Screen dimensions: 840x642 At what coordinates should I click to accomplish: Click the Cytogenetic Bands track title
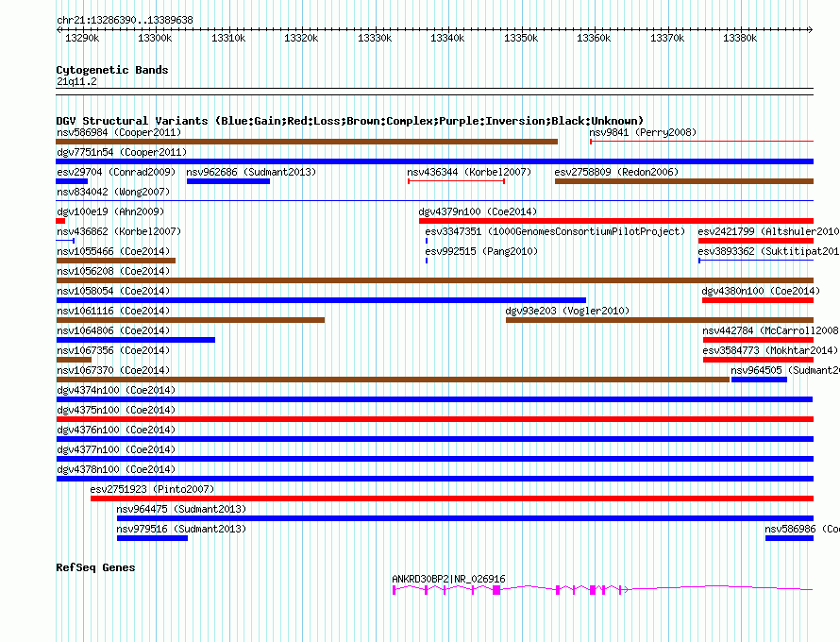coord(112,70)
